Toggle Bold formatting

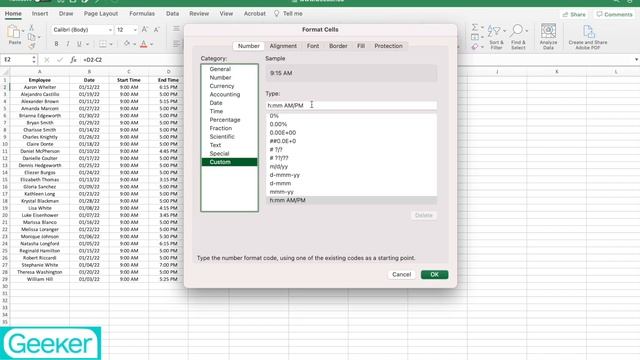pyautogui.click(x=56, y=44)
